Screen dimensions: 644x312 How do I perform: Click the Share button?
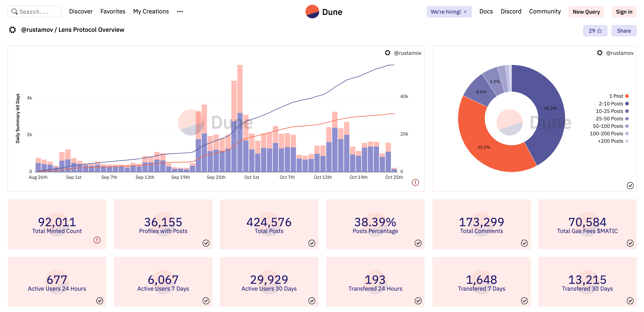(x=624, y=31)
